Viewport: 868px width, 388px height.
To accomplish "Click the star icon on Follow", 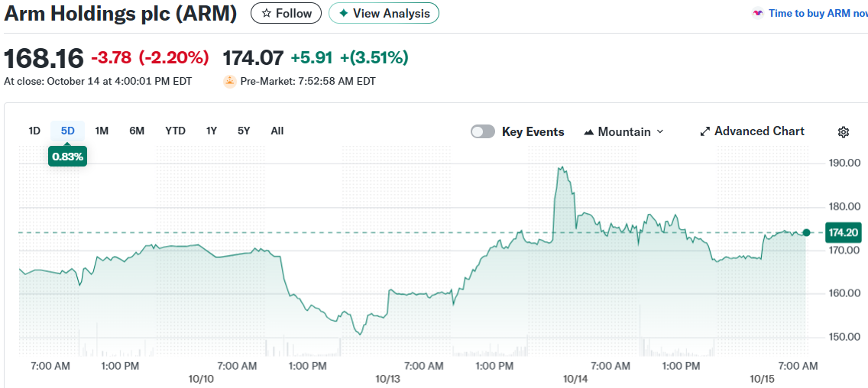I will click(x=266, y=14).
